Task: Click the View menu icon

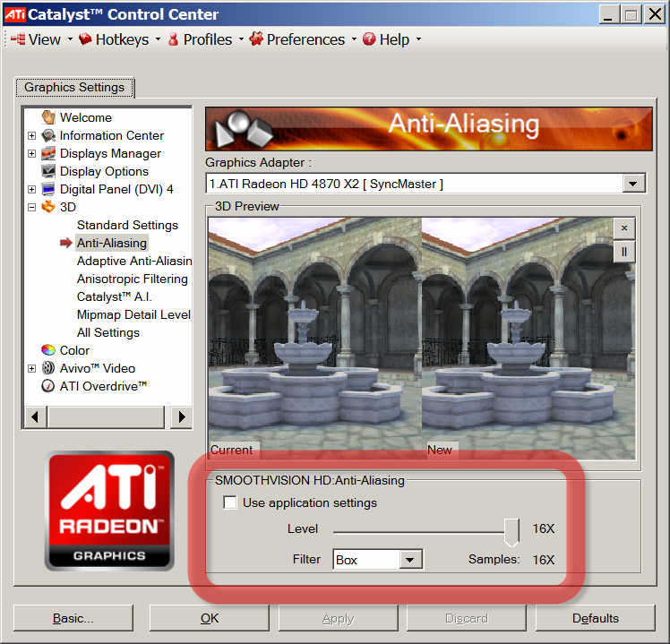Action: click(x=19, y=39)
